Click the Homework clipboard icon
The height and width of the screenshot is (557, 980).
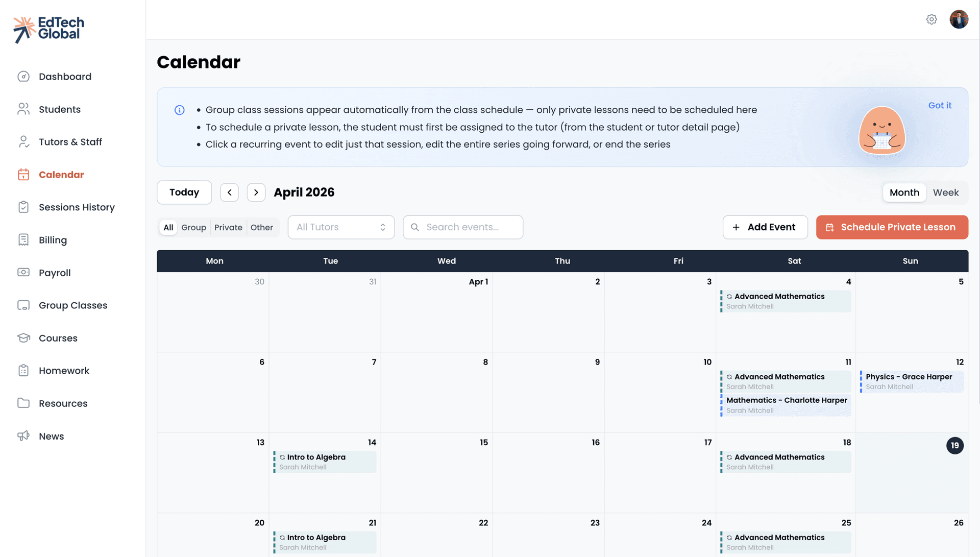click(23, 371)
